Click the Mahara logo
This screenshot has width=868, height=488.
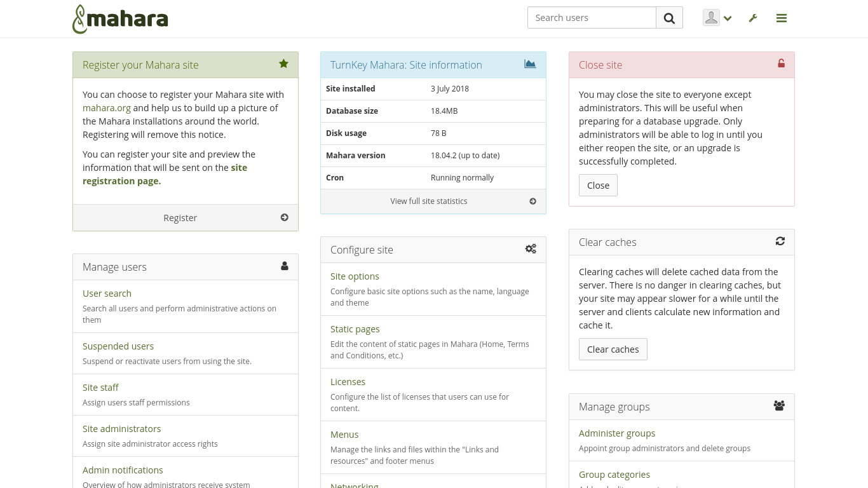(x=120, y=19)
